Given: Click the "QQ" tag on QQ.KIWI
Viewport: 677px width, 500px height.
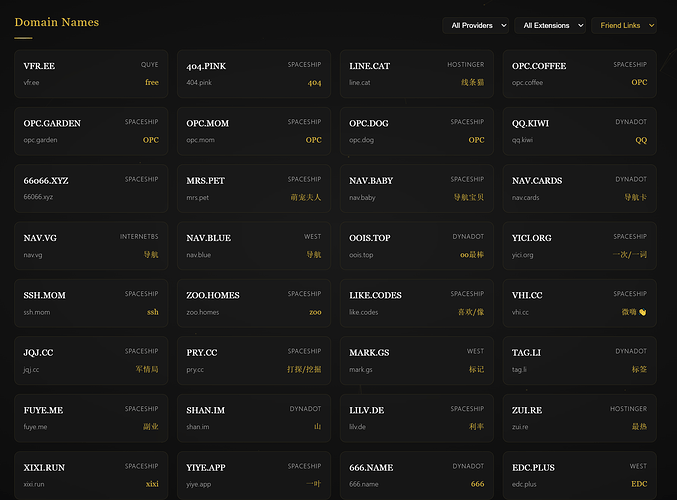Looking at the screenshot, I should click(641, 140).
